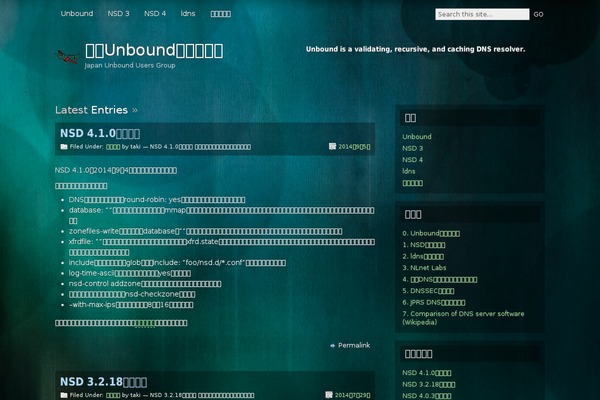Open sidebar link 5. DNSSEC
This screenshot has height=400, width=600.
pos(428,291)
